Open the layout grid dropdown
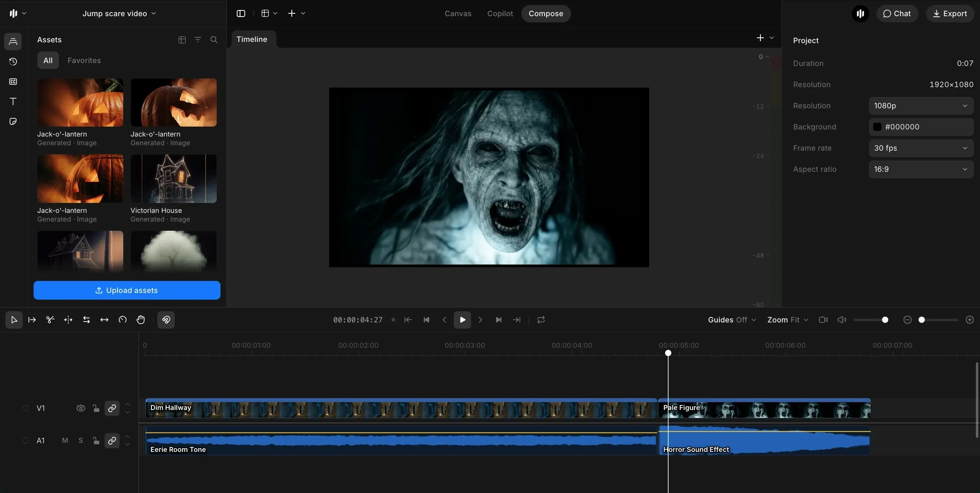Viewport: 980px width, 493px height. click(269, 13)
